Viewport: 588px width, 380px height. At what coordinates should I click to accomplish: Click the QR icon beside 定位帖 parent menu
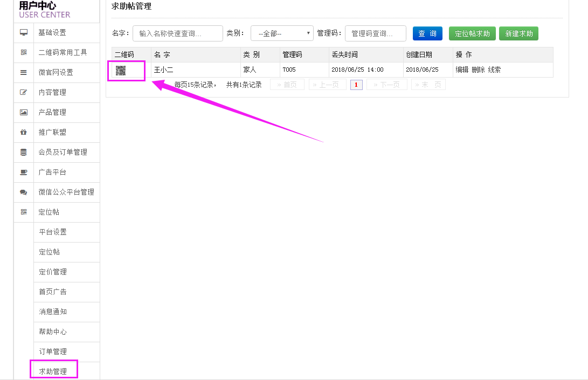coord(24,212)
